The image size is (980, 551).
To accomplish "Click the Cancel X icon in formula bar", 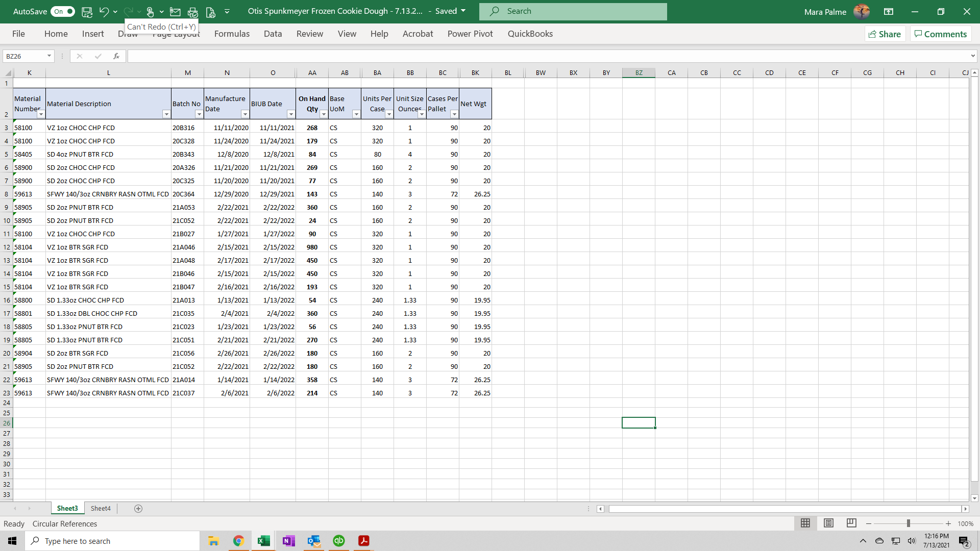I will point(79,56).
